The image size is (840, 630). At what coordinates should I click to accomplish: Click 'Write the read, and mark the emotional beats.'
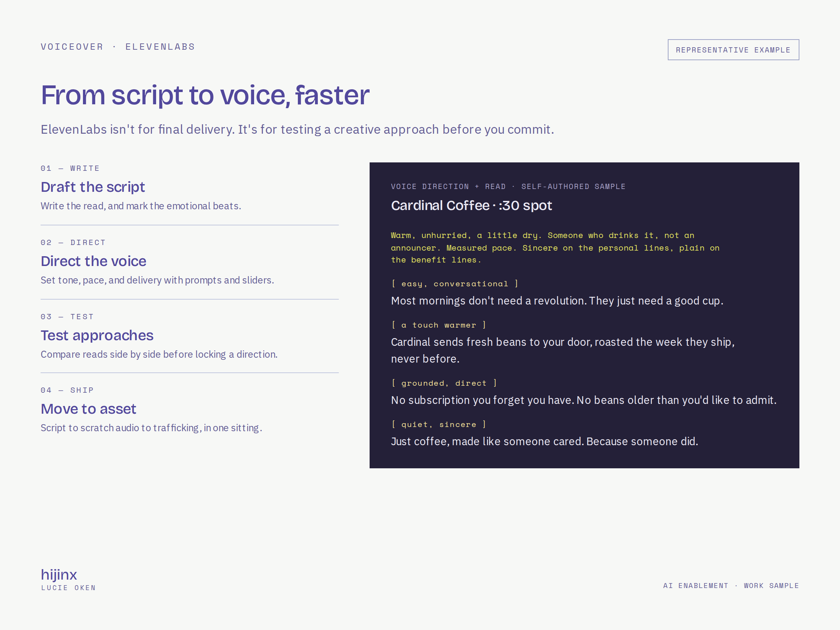coord(141,206)
